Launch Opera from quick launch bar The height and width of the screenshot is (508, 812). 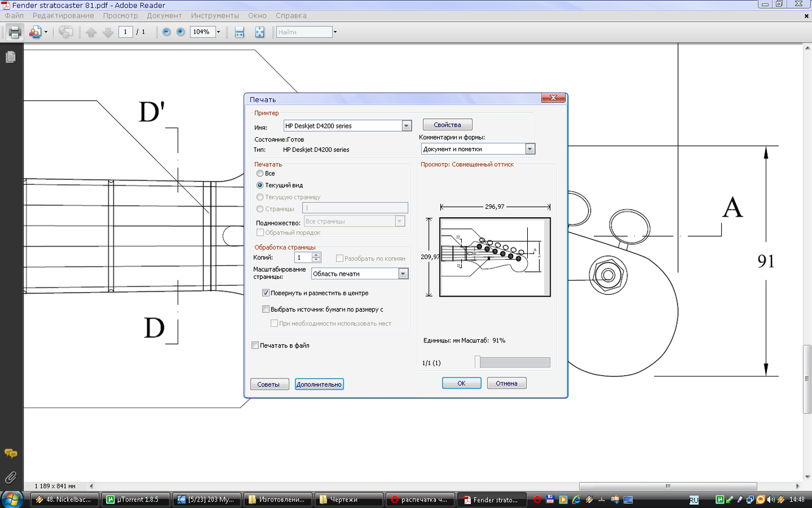[538, 500]
